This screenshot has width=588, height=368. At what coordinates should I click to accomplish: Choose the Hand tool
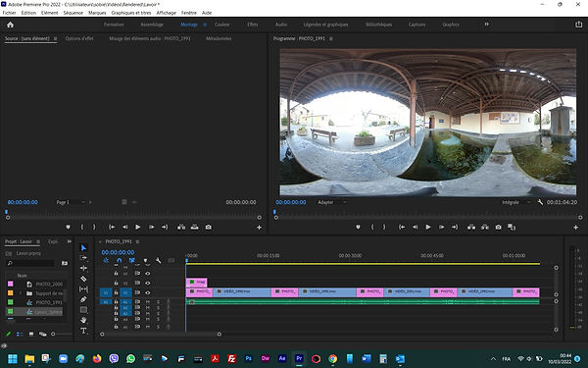coord(83,320)
